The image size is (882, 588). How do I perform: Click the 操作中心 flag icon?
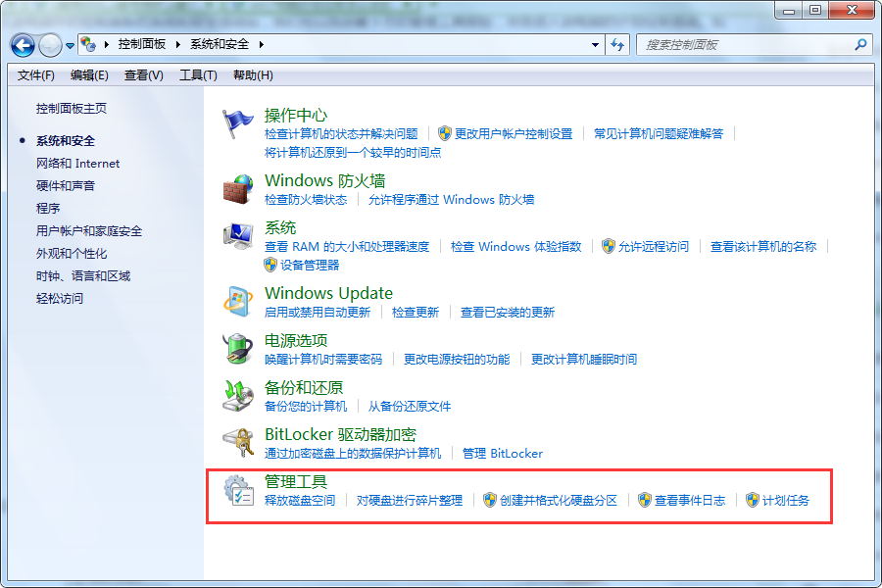tap(238, 124)
